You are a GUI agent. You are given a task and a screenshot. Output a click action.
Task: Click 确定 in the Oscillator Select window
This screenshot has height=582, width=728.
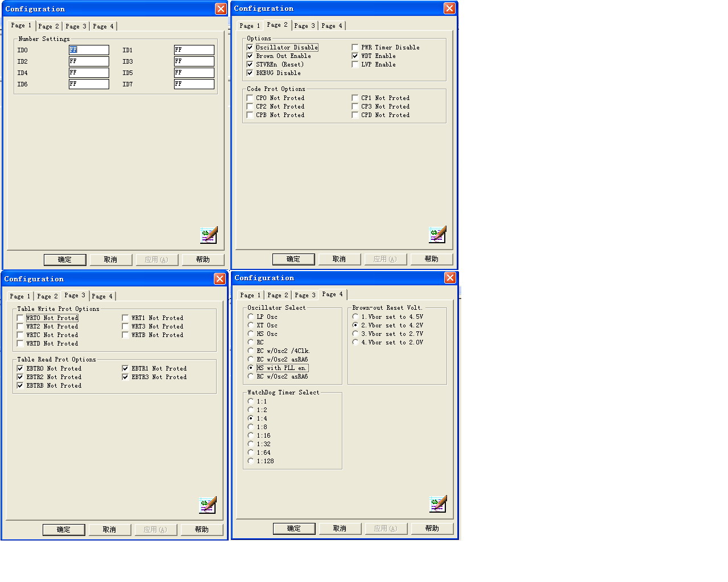(294, 529)
